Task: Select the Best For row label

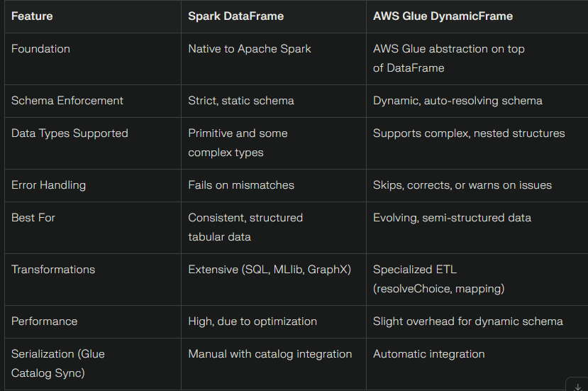Action: (33, 218)
